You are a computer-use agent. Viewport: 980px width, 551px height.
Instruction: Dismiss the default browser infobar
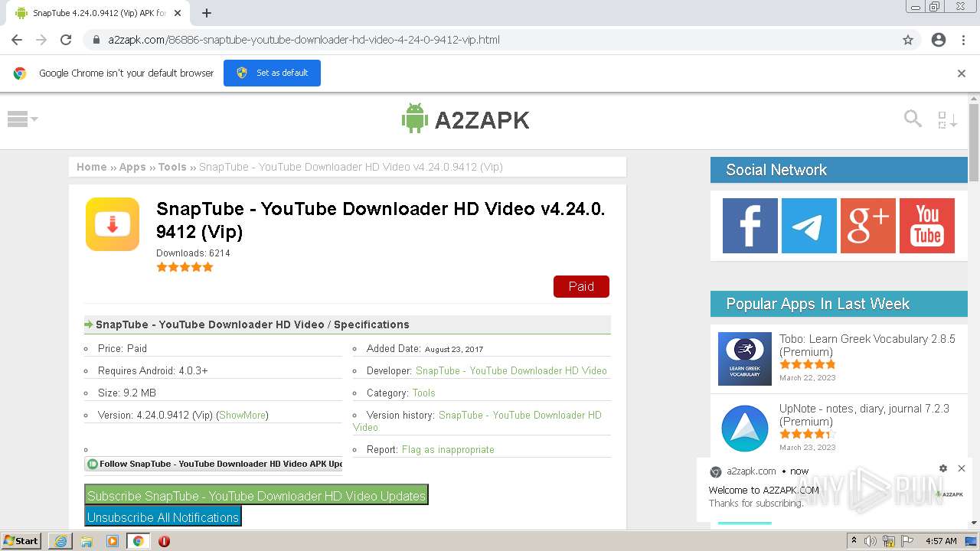pyautogui.click(x=962, y=73)
